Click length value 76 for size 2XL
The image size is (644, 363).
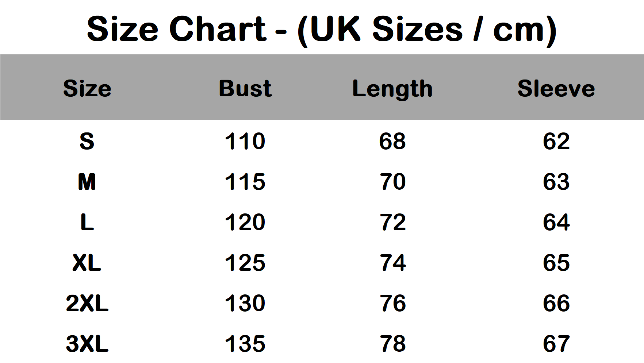tap(392, 303)
